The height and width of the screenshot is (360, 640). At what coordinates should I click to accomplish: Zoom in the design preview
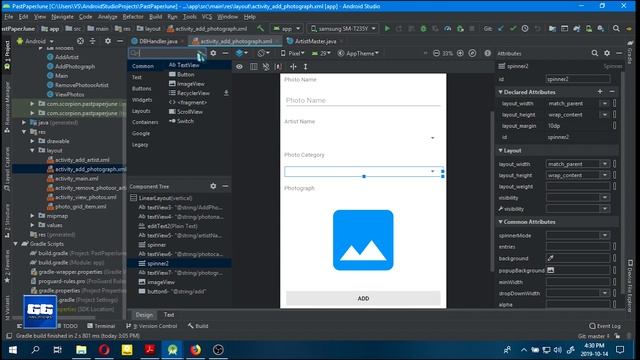pos(460,53)
